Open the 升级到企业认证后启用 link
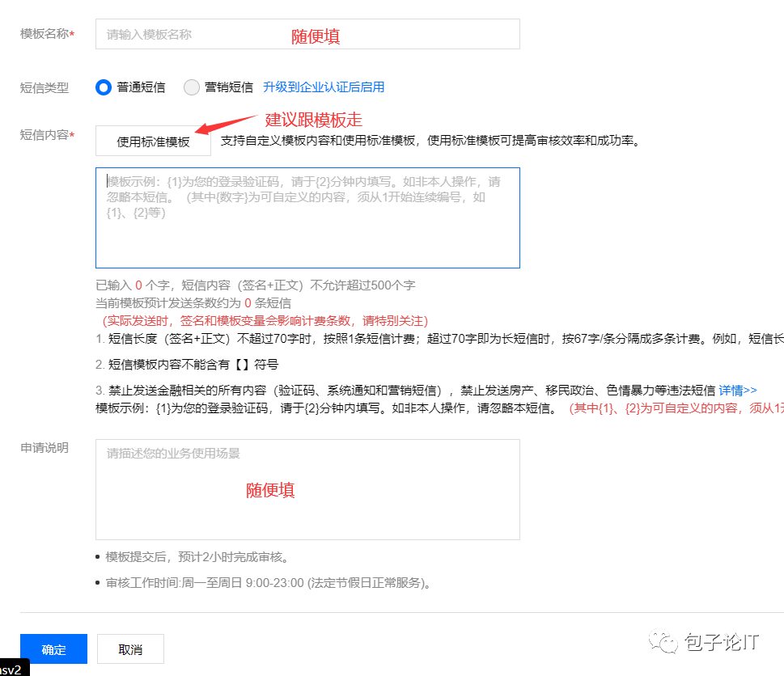 324,87
